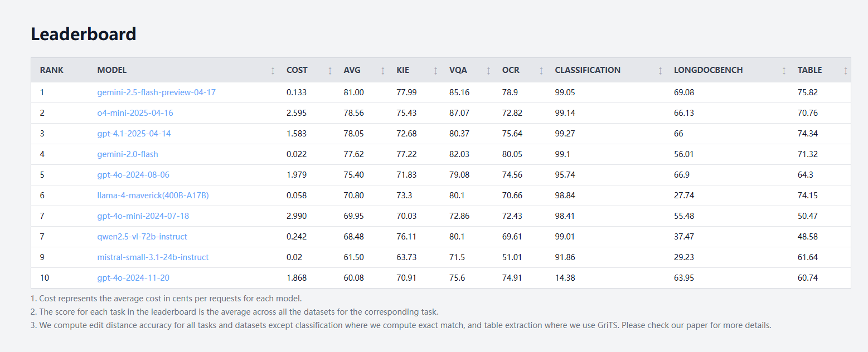This screenshot has width=868, height=352.
Task: Open gpt-4o-2024-08-06 model link
Action: (x=133, y=175)
